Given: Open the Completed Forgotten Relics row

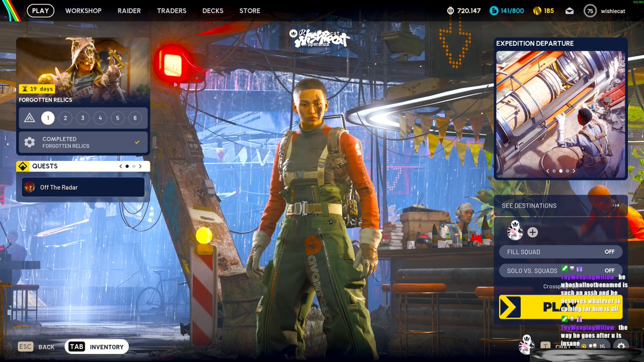Looking at the screenshot, I should 83,142.
